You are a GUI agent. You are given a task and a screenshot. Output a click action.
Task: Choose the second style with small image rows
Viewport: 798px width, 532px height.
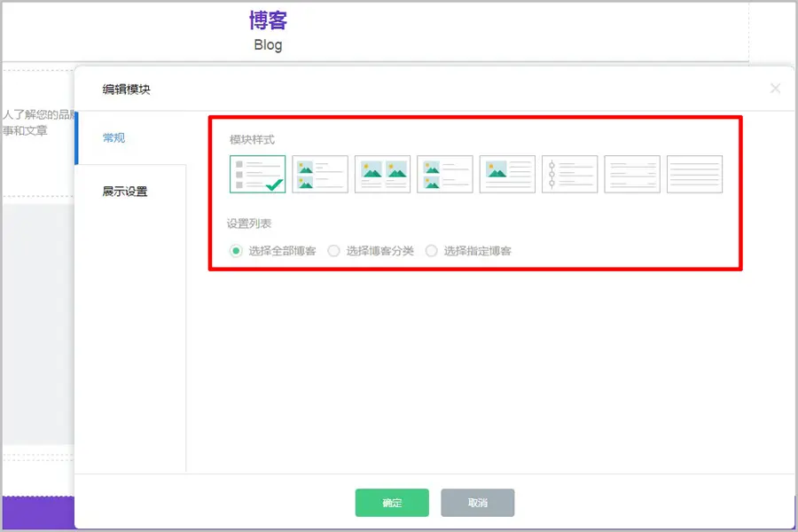[320, 175]
